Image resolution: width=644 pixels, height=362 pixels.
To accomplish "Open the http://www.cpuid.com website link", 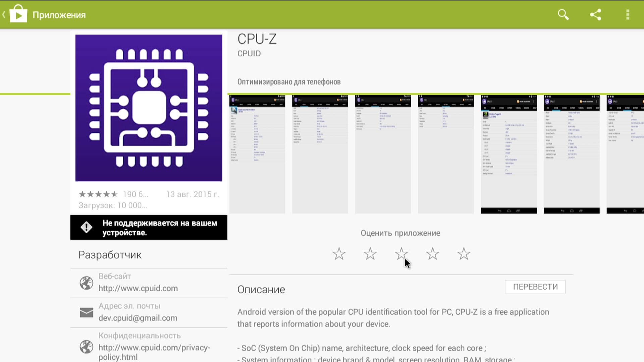I will 138,288.
